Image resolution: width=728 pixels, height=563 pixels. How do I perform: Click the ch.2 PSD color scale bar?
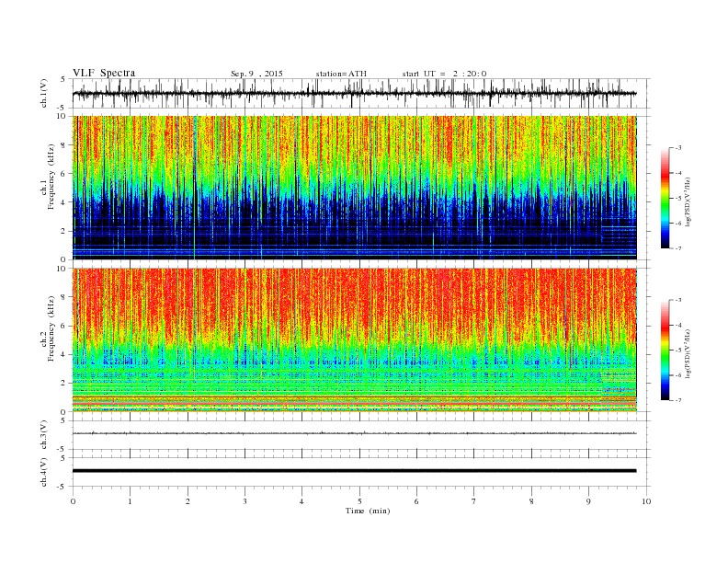point(665,350)
